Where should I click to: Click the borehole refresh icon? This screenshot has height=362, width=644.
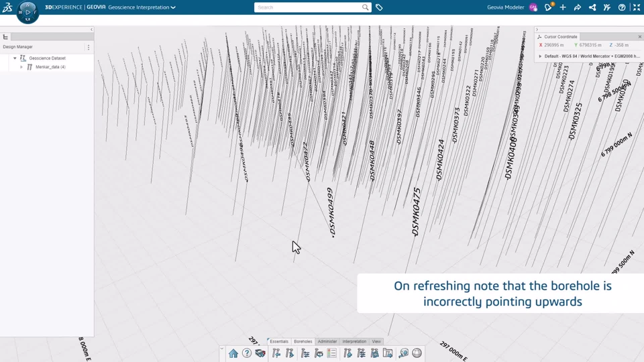tap(319, 353)
